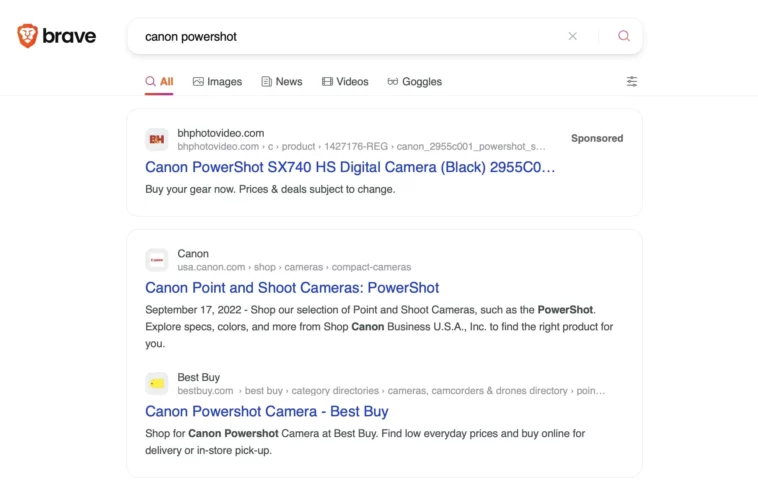Open Canon Powershot Camera - Best Buy link

[266, 411]
